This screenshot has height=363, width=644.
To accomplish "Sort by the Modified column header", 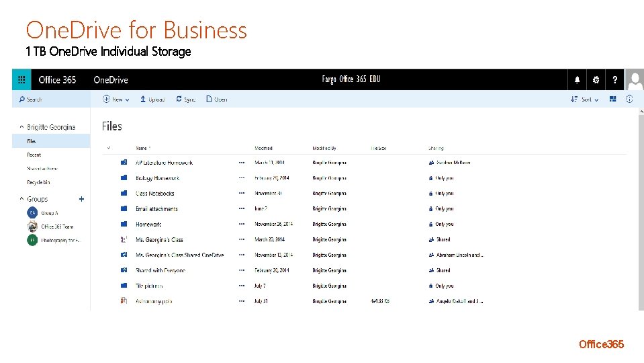I will [x=263, y=148].
